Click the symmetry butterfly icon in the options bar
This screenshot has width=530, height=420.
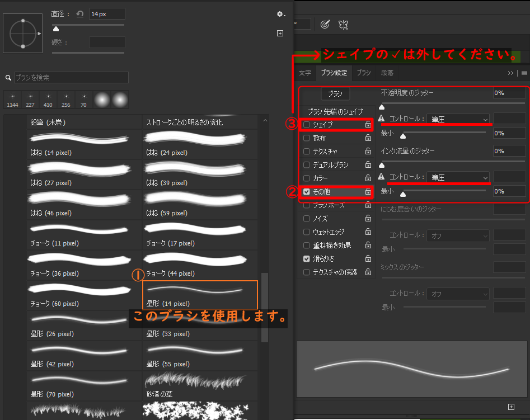(x=343, y=24)
